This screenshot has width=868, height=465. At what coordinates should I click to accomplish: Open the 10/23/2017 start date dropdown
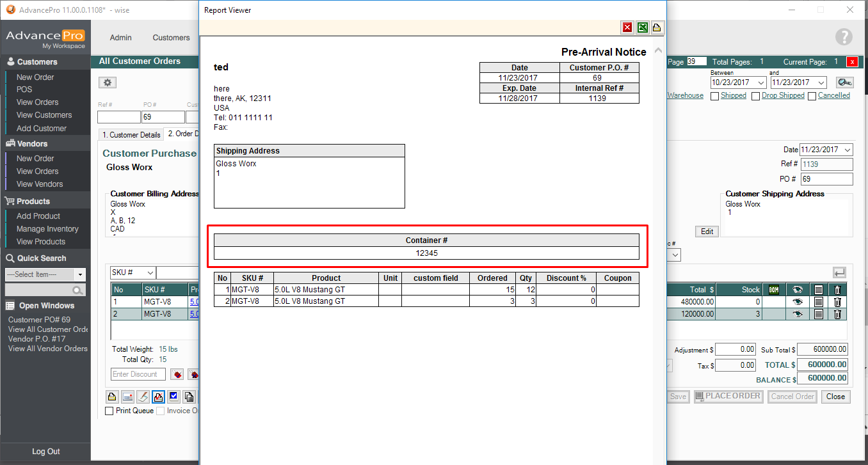(x=760, y=83)
